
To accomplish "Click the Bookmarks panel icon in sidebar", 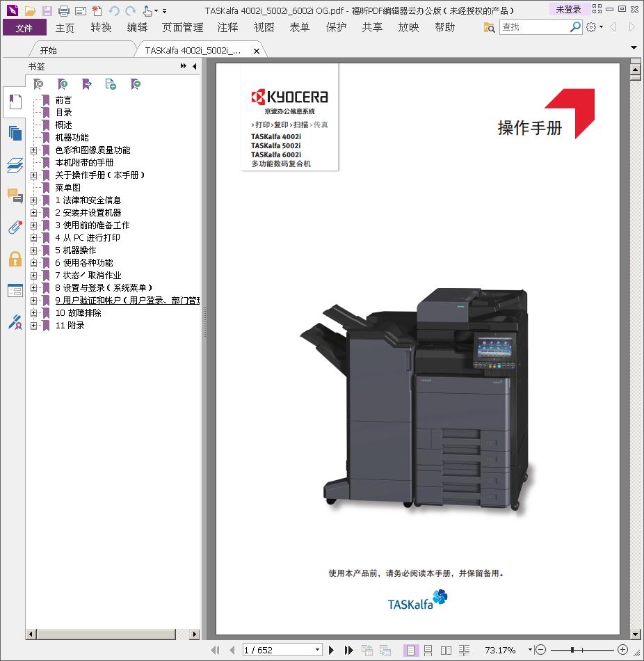I will click(x=15, y=102).
